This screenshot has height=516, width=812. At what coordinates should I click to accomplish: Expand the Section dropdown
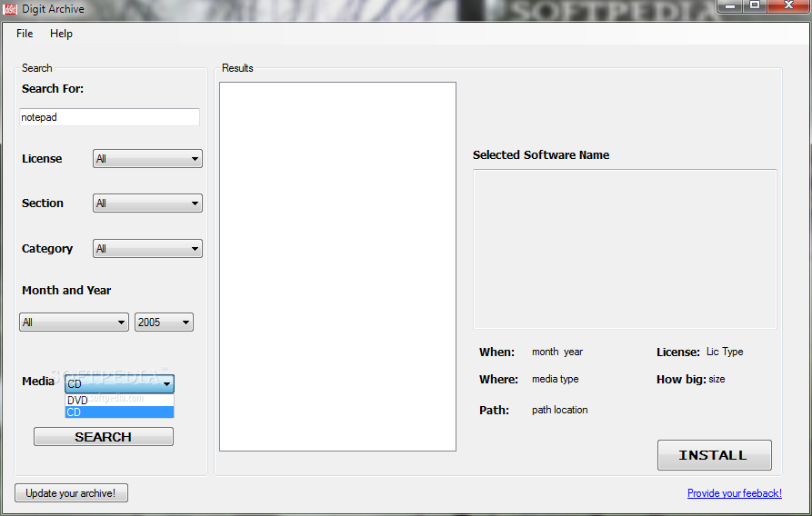click(147, 203)
